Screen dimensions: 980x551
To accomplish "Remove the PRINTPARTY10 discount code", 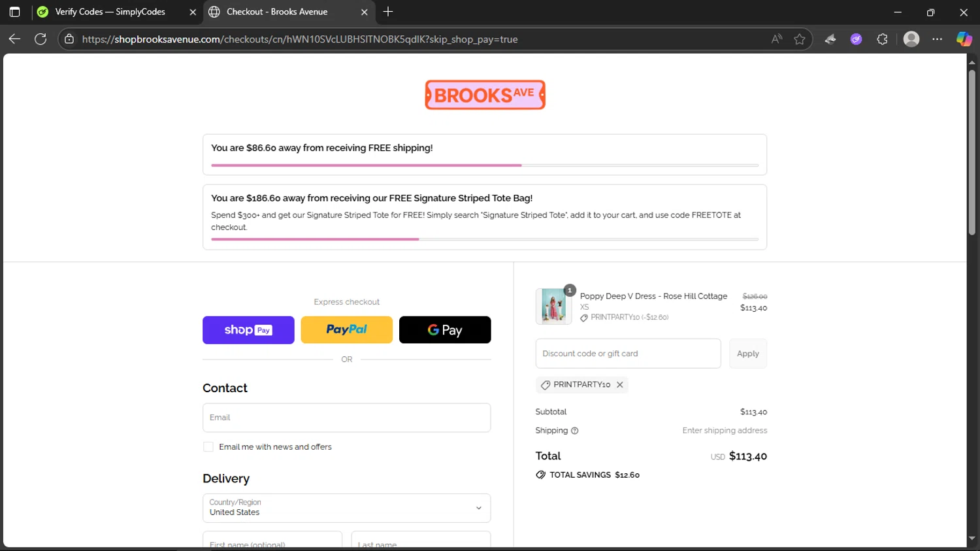I will click(x=620, y=385).
